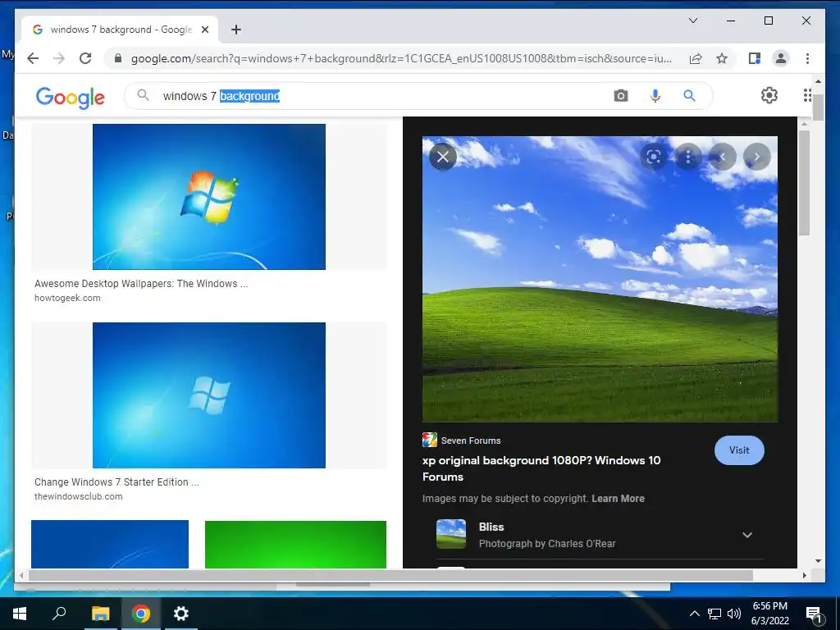Screen dimensions: 840x630
Task: Open Awesome Desktop Wallpapers result caption
Action: [x=141, y=283]
